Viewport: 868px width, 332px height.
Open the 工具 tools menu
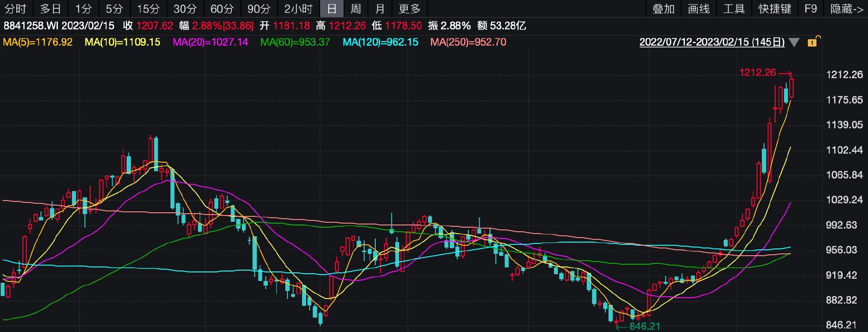[x=734, y=9]
